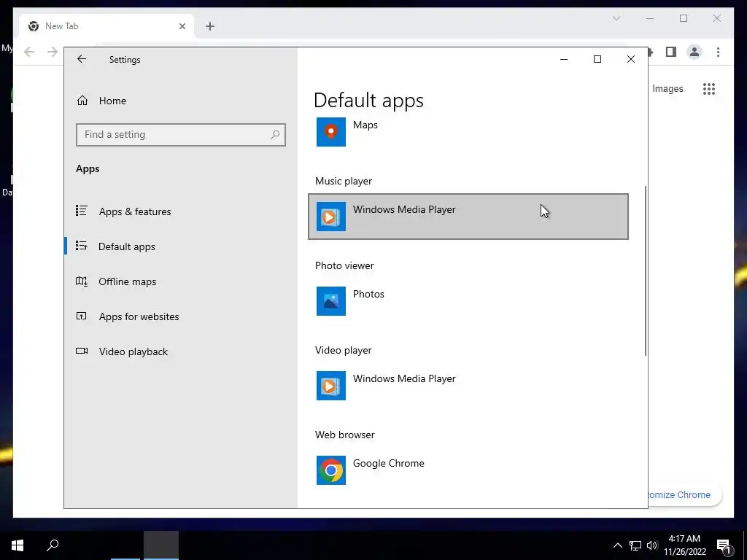Select the New Tab in Chrome
Image resolution: width=747 pixels, height=560 pixels.
(x=107, y=26)
